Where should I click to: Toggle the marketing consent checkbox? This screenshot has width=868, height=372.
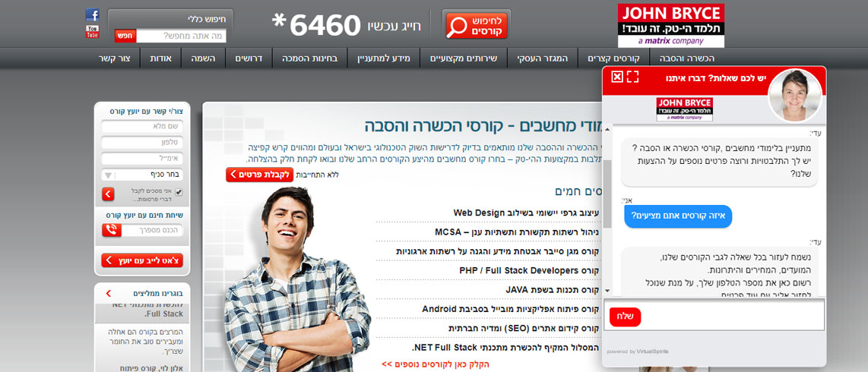point(179,192)
